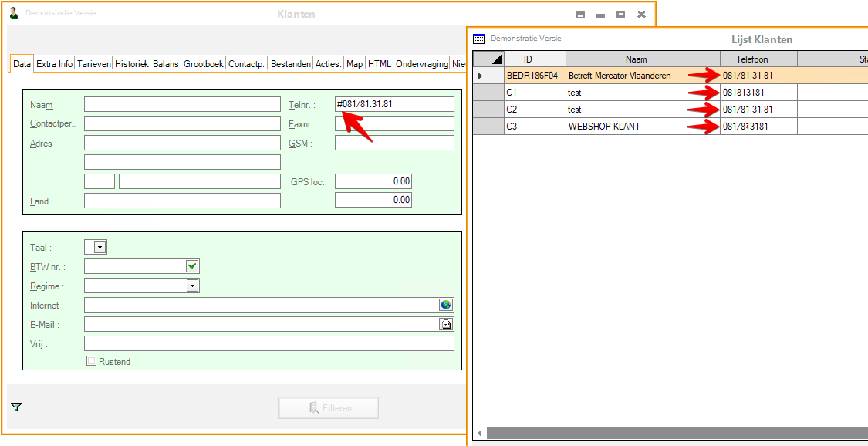Switch to the Extra Info tab

tap(55, 64)
